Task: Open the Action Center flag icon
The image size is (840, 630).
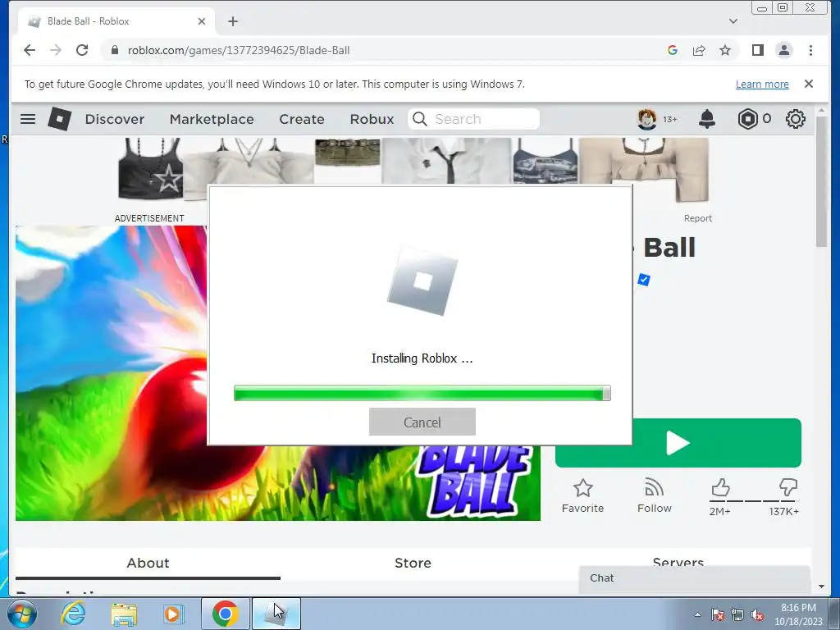Action: (718, 615)
